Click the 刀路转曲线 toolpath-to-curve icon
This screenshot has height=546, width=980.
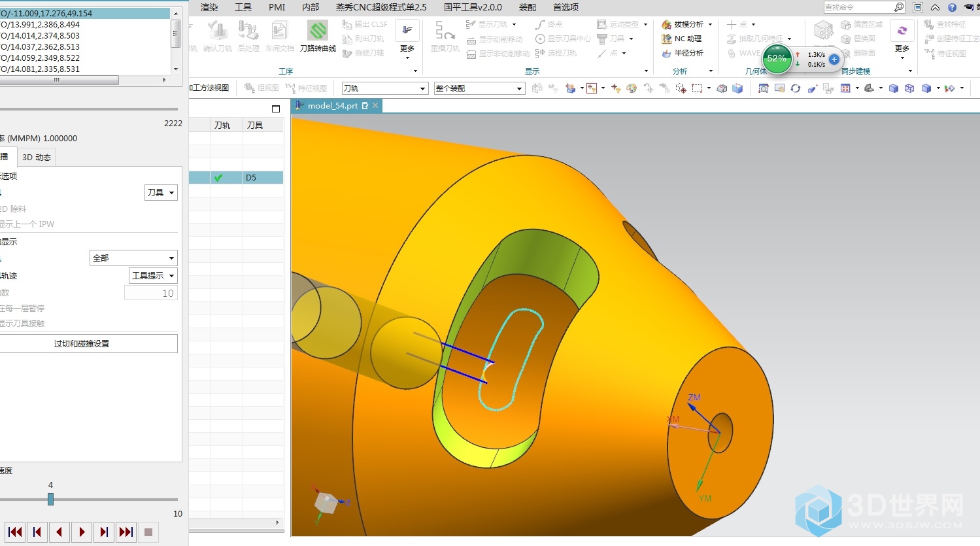pos(318,31)
